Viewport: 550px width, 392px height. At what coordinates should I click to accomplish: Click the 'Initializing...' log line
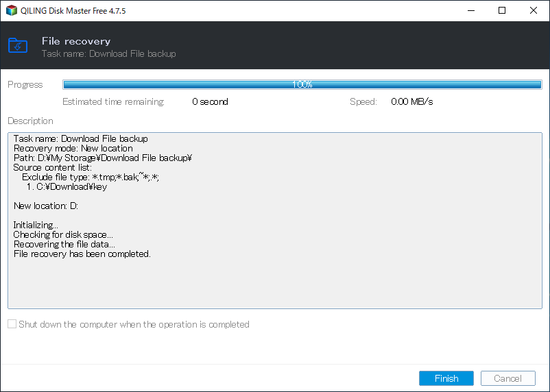pos(36,225)
